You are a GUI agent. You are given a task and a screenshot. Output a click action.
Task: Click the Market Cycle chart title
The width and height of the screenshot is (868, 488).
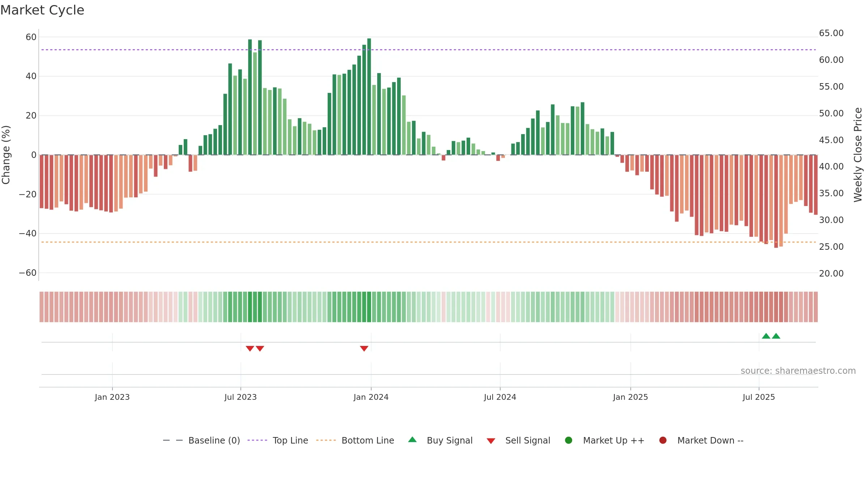42,10
